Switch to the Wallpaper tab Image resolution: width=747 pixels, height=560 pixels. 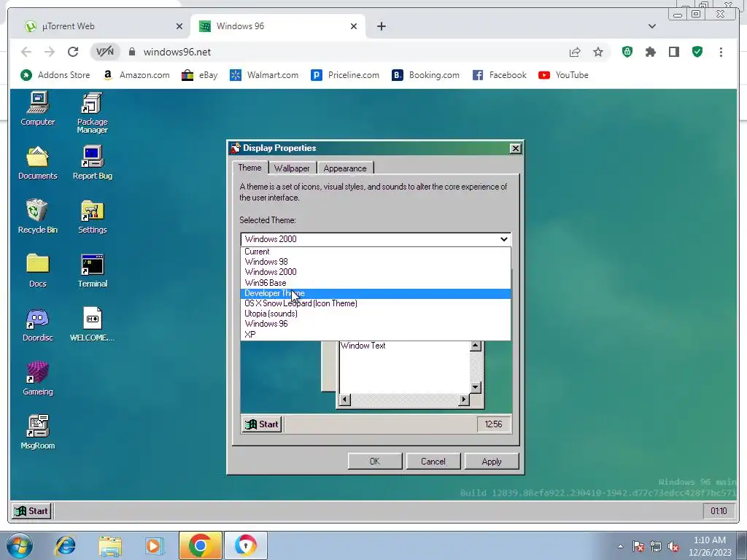292,168
